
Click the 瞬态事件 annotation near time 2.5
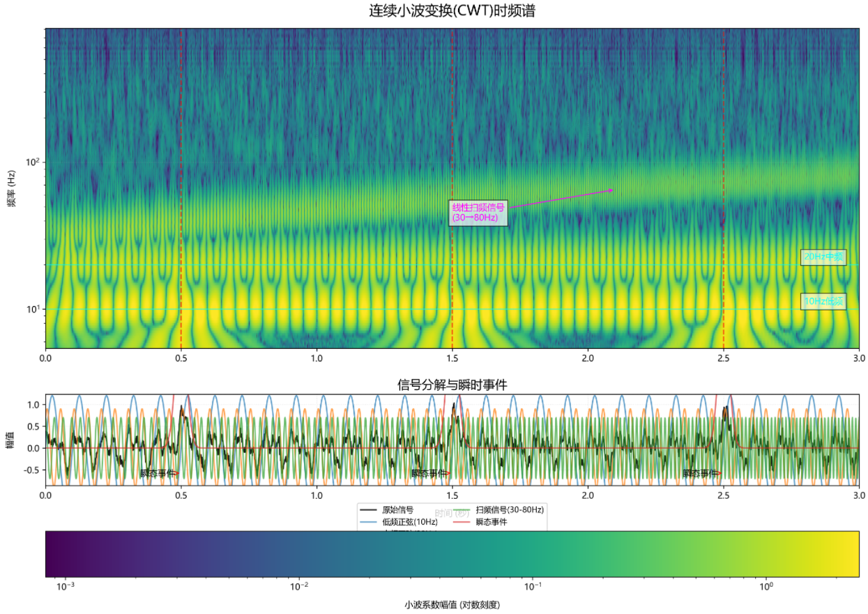click(700, 473)
